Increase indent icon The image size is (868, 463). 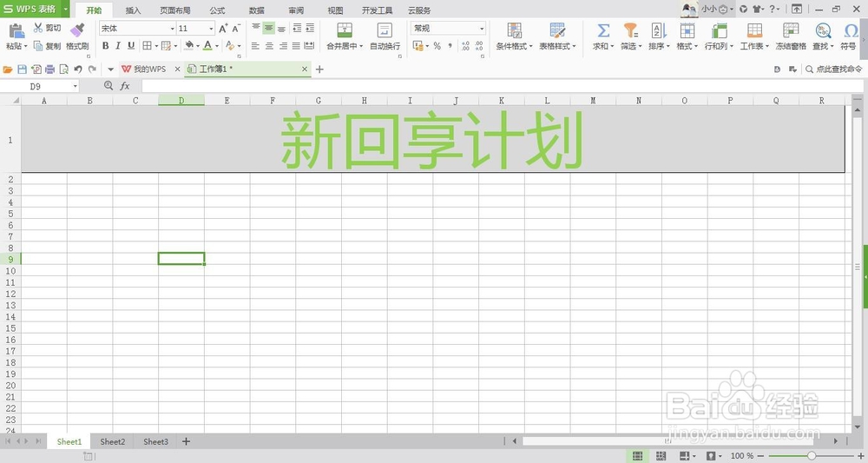point(310,28)
